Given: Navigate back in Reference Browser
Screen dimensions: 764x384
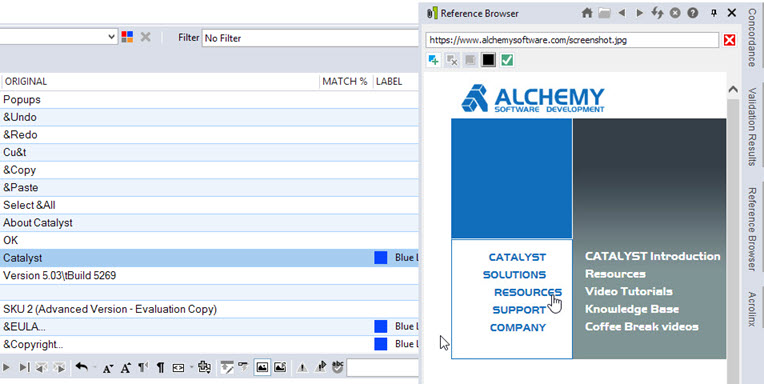Looking at the screenshot, I should [622, 13].
